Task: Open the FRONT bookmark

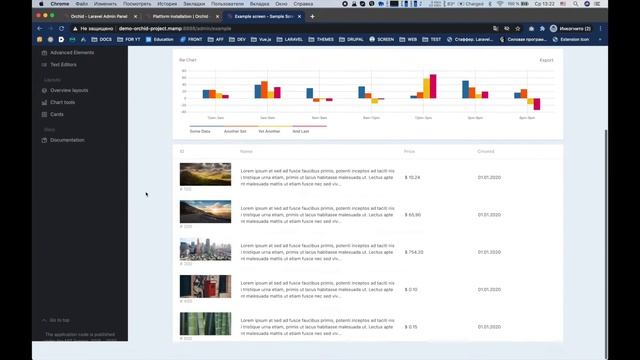Action: click(191, 40)
